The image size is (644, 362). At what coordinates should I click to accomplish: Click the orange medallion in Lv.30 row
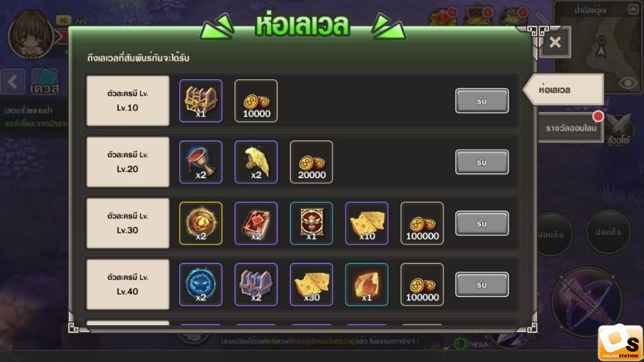coord(201,223)
